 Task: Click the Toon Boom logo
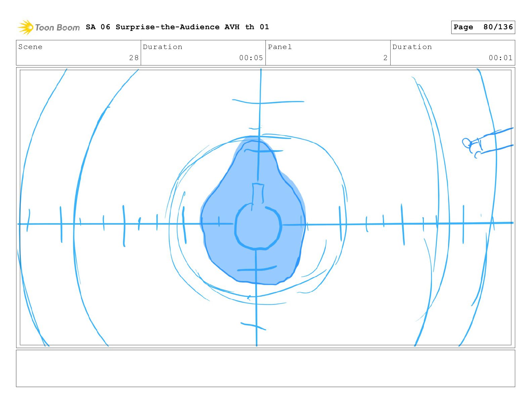pyautogui.click(x=49, y=27)
